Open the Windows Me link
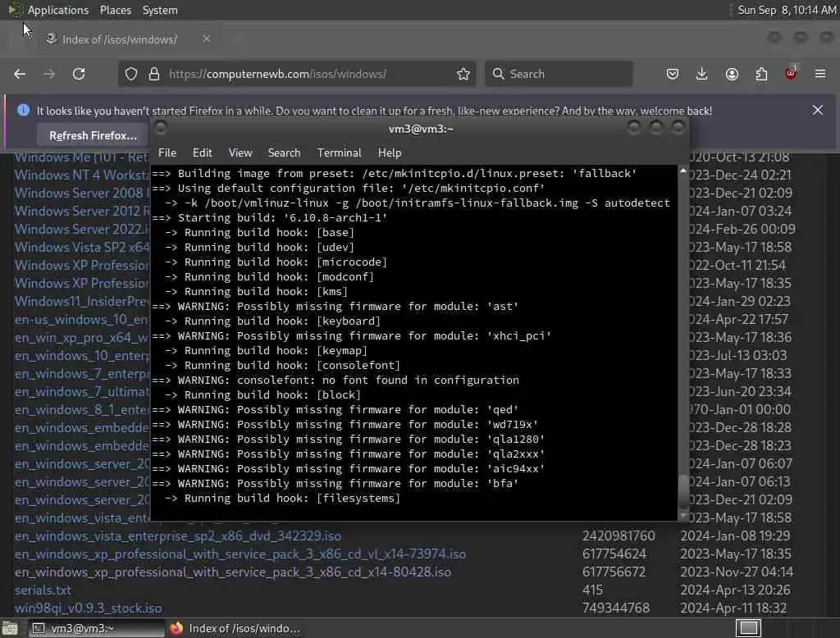This screenshot has width=840, height=638. (82, 157)
